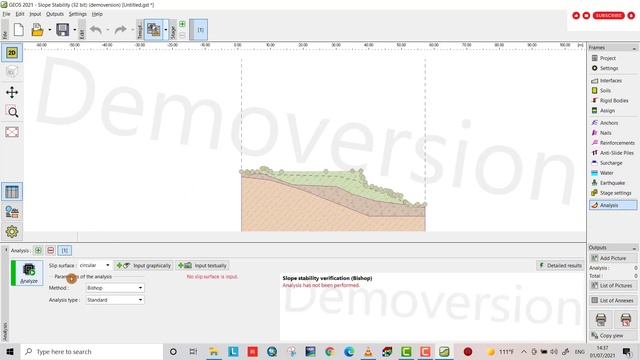This screenshot has height=360, width=640.
Task: Expand the save dropdown arrow
Action: [x=74, y=30]
